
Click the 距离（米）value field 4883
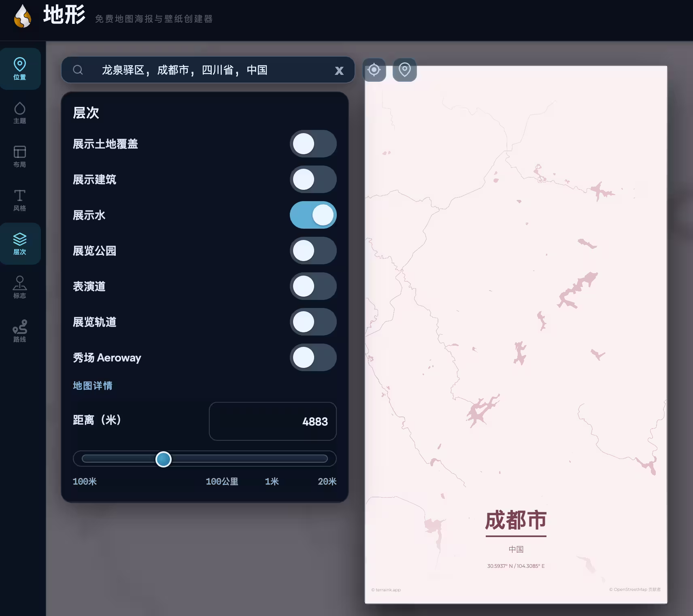point(273,421)
